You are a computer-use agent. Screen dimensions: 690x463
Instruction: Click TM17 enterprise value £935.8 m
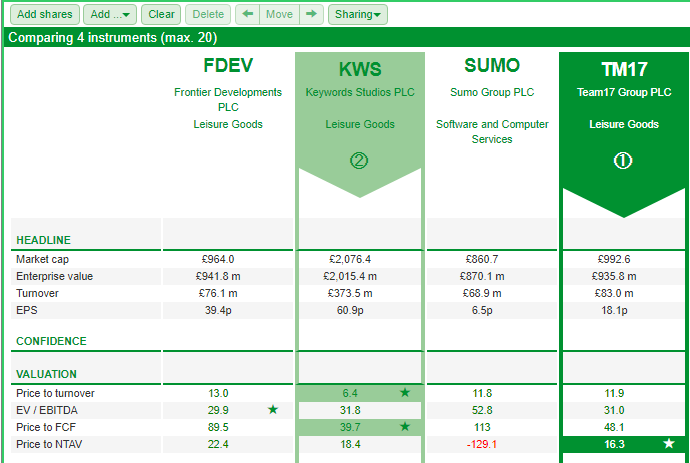pyautogui.click(x=614, y=276)
